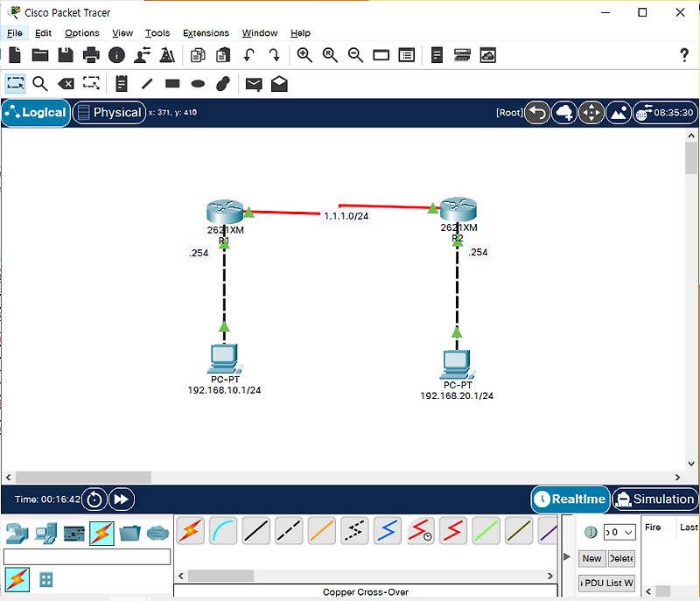Print the network using the printer icon

[x=91, y=55]
